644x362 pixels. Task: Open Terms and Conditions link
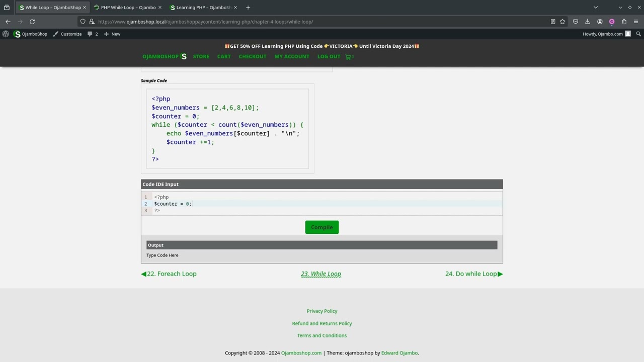tap(322, 335)
